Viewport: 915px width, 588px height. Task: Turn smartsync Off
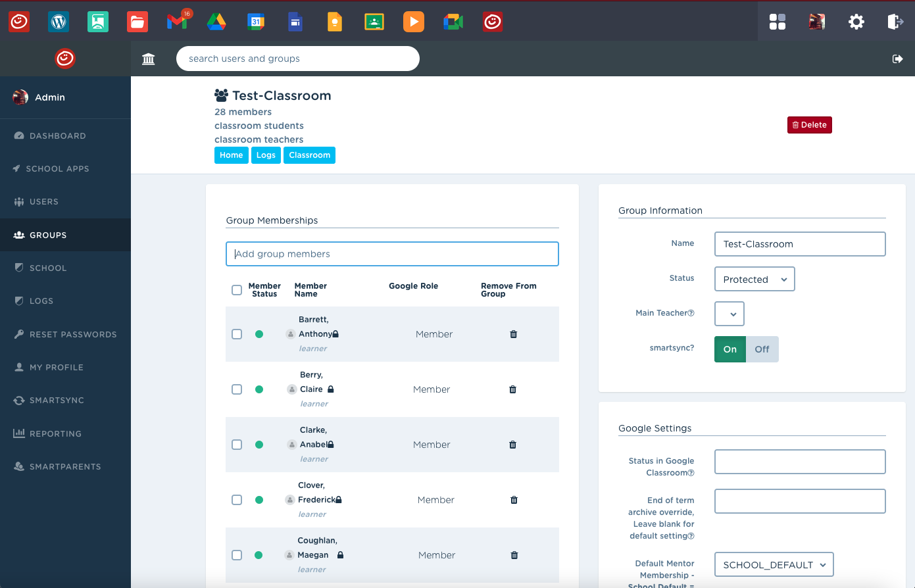coord(762,349)
